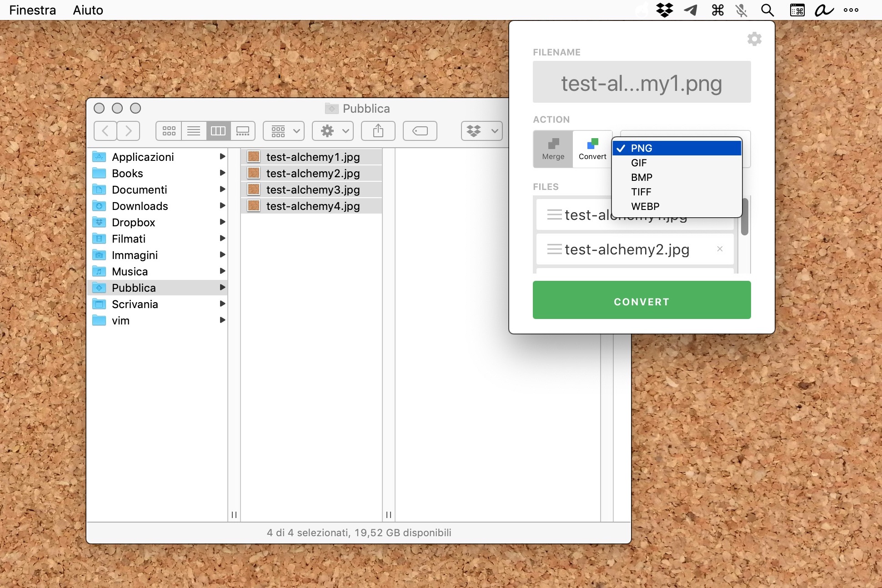Switch to Finder icon view

pos(169,131)
